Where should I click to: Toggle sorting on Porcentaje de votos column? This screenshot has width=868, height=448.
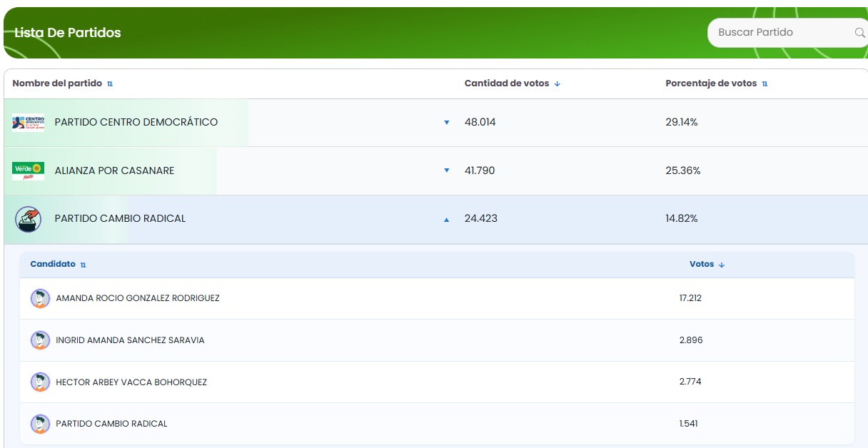(x=764, y=83)
